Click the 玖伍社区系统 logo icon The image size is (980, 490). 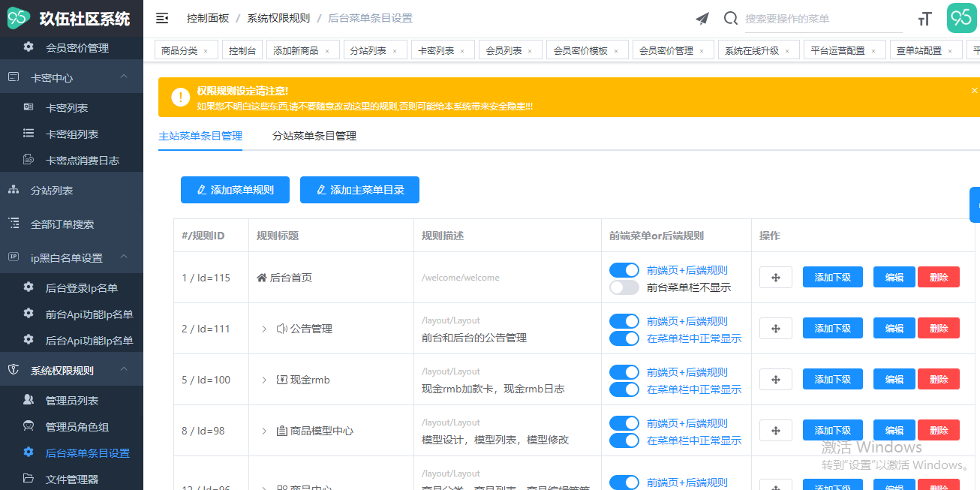[x=19, y=19]
